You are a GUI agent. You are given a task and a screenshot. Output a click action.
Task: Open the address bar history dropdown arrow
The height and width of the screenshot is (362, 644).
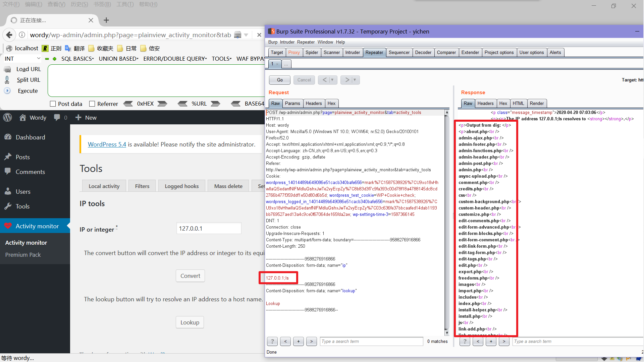246,35
